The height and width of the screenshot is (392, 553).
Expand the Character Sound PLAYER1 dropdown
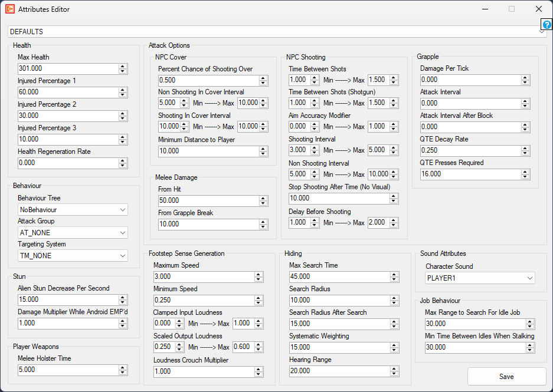480,278
